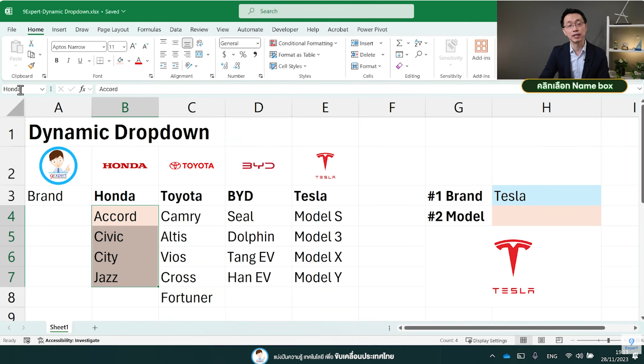
Task: Apply the Borders button in the Font group
Action: 100,60
